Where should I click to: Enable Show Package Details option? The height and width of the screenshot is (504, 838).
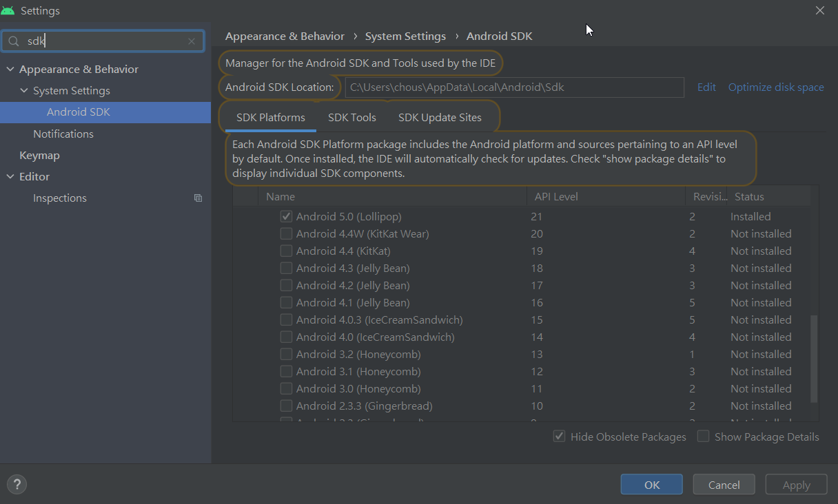703,437
